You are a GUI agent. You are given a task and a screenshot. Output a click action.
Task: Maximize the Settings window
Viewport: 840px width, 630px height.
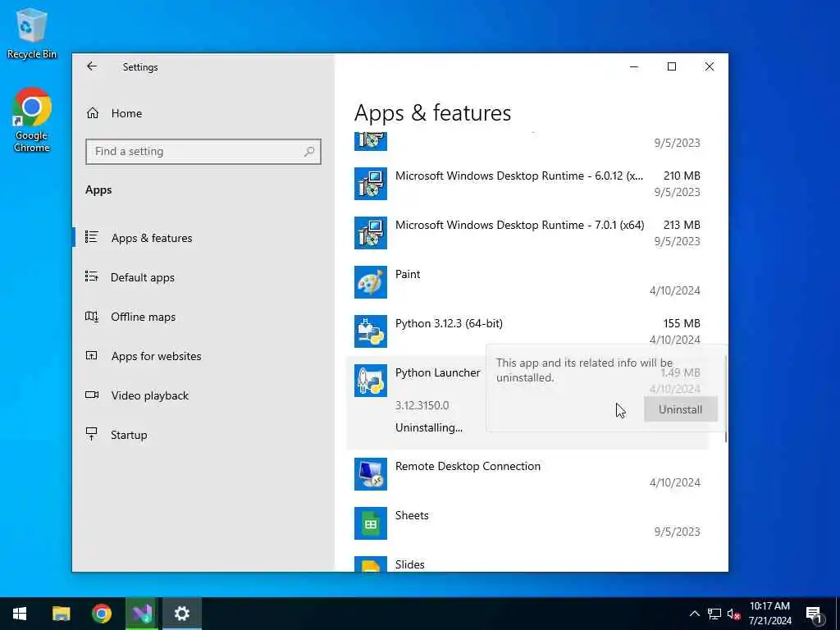click(x=672, y=66)
